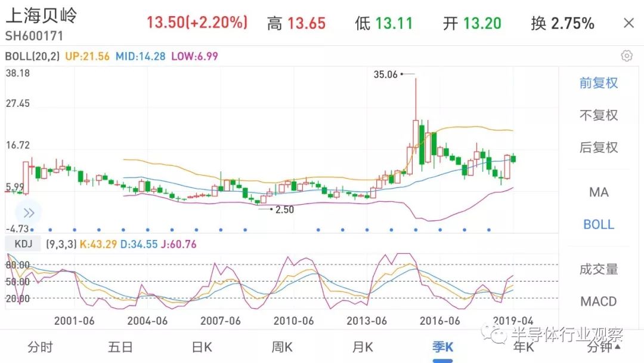Tap 5.99 price axis label
Image resolution: width=644 pixels, height=363 pixels.
pyautogui.click(x=15, y=187)
